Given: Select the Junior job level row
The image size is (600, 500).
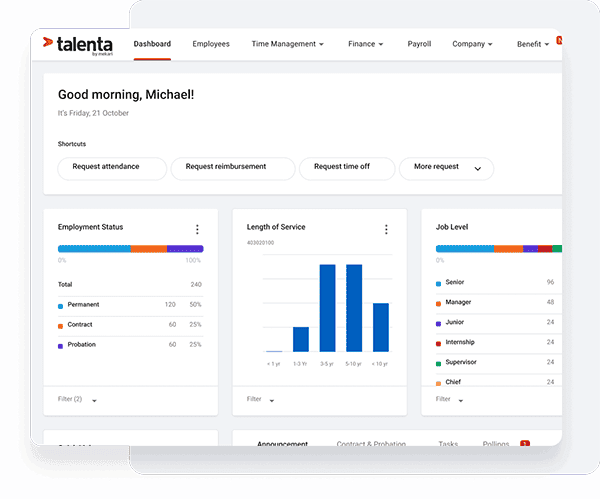Looking at the screenshot, I should click(x=499, y=322).
